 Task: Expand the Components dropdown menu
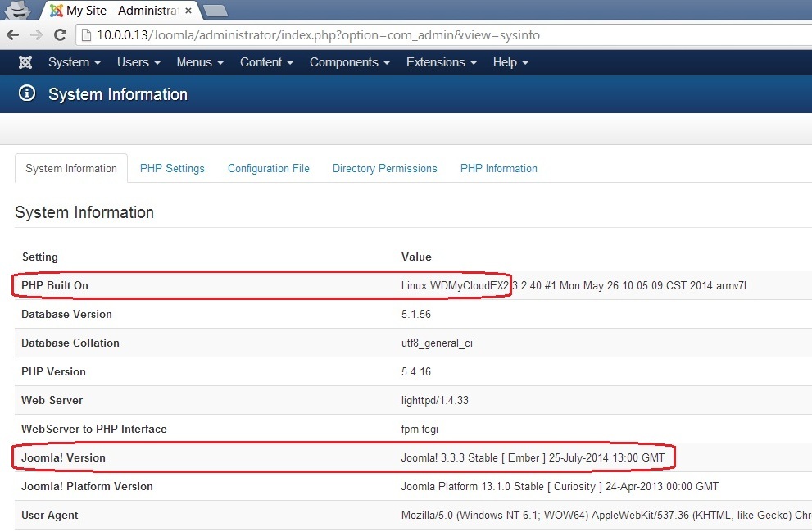(x=350, y=62)
